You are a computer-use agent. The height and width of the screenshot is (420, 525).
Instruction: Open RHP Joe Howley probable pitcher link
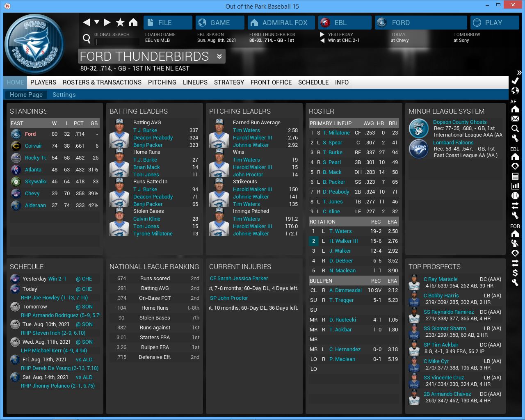coord(54,298)
